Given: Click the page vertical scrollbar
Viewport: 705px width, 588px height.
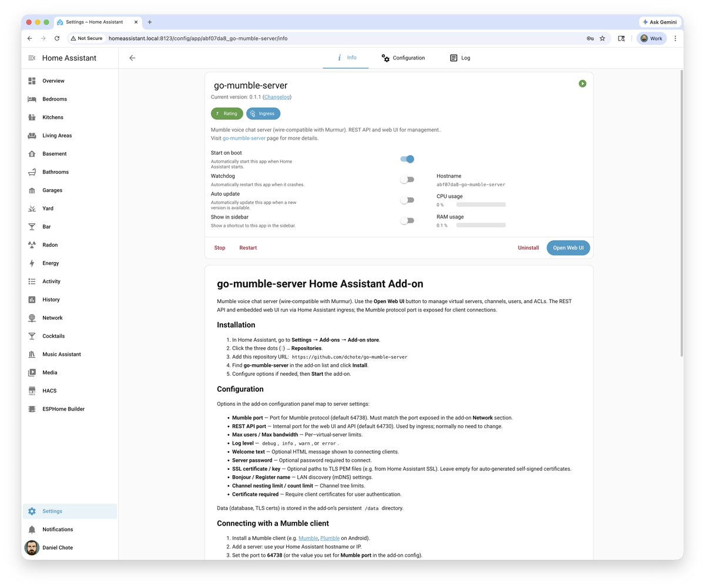Looking at the screenshot, I should tap(681, 213).
